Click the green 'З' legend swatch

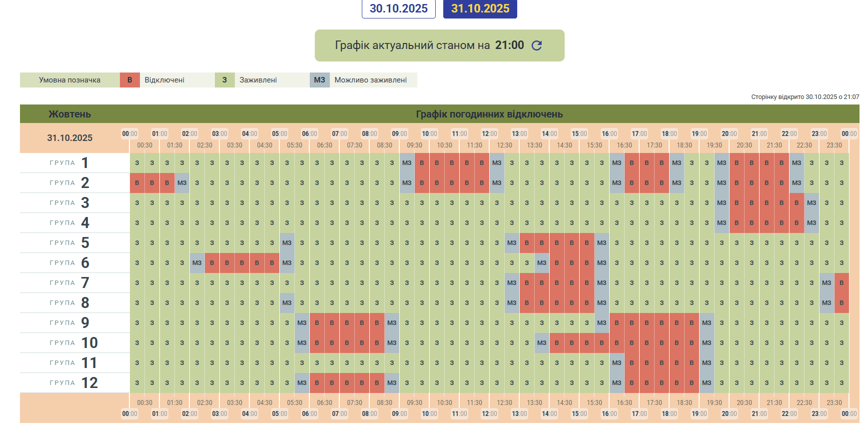(x=224, y=80)
